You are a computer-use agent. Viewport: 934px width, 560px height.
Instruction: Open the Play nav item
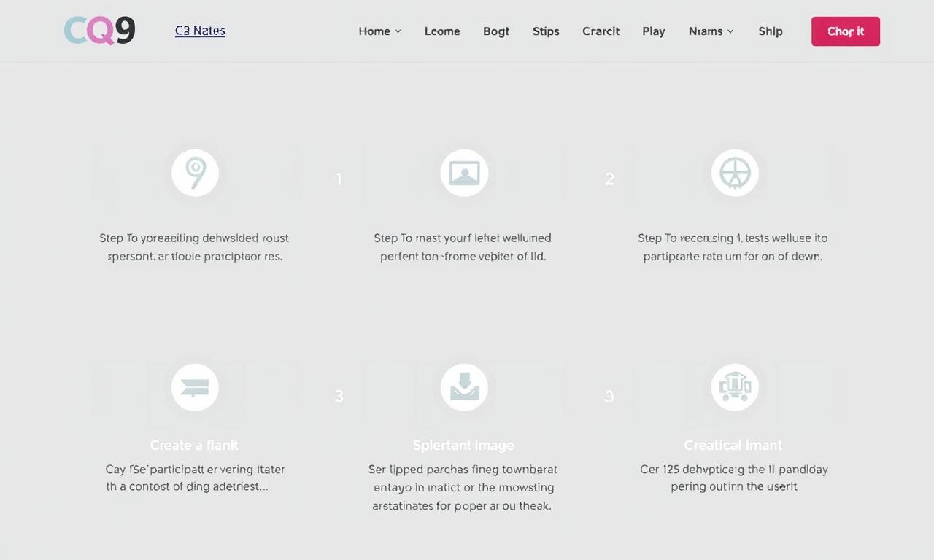[x=654, y=31]
